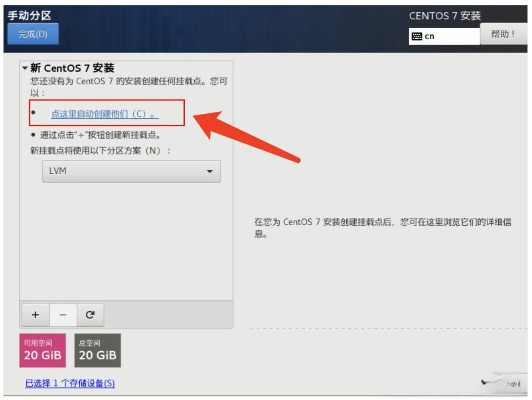Add a mount point with the plus button

36,315
